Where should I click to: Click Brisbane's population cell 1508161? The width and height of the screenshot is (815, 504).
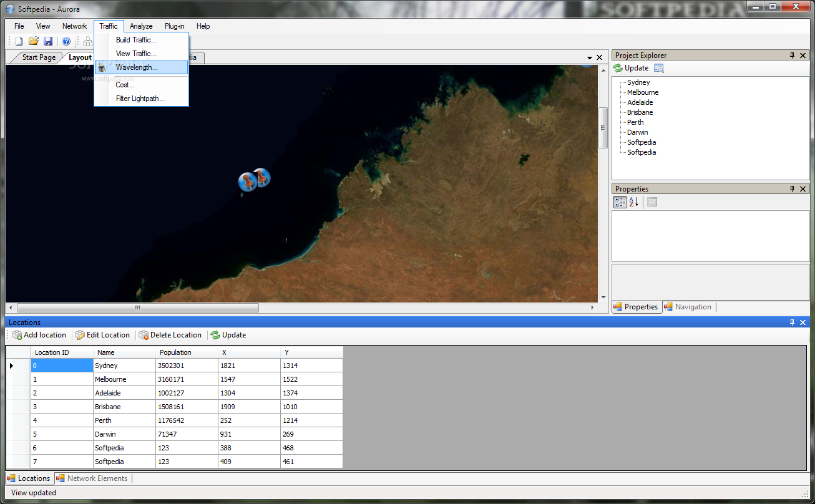(x=187, y=407)
